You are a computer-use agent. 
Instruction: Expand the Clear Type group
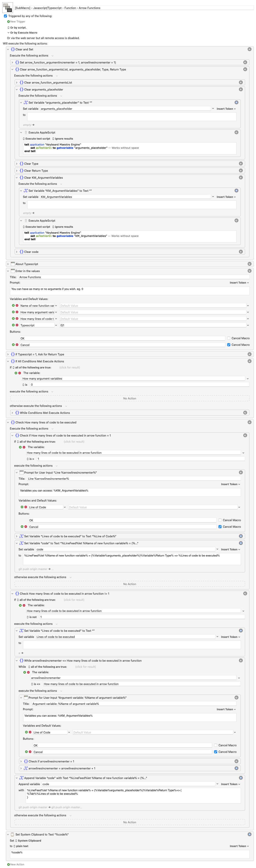click(17, 164)
